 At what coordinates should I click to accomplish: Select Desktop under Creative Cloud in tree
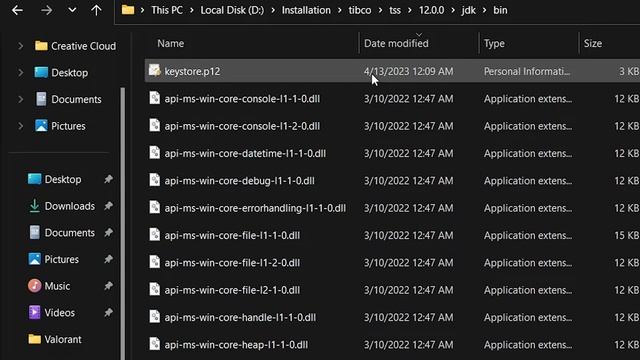(69, 73)
